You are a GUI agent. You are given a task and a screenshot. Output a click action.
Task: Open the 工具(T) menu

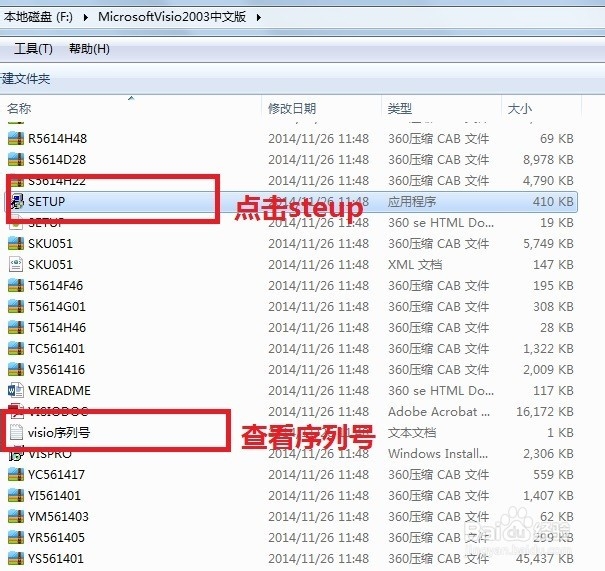coord(33,49)
